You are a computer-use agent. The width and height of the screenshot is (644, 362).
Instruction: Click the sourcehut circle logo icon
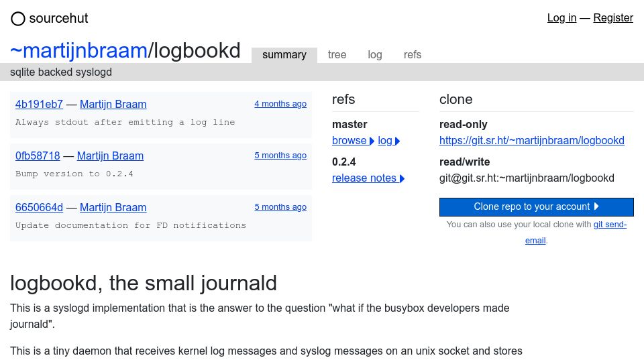pos(17,19)
